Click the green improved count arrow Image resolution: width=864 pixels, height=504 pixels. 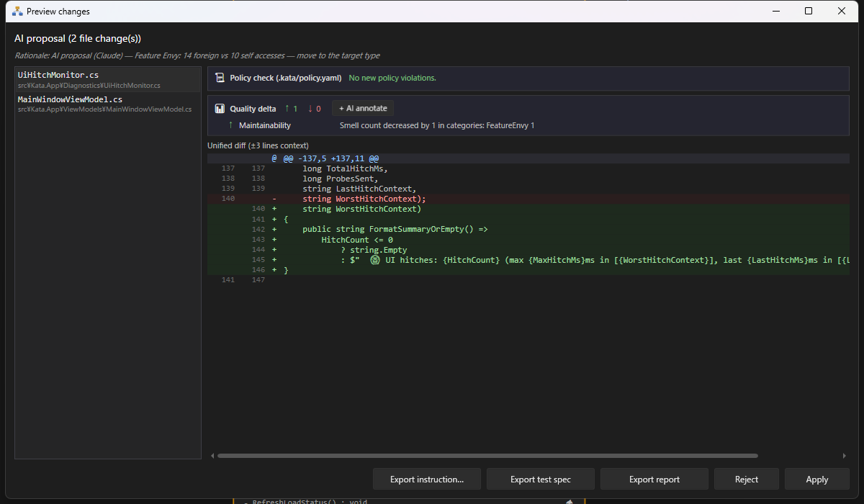287,109
